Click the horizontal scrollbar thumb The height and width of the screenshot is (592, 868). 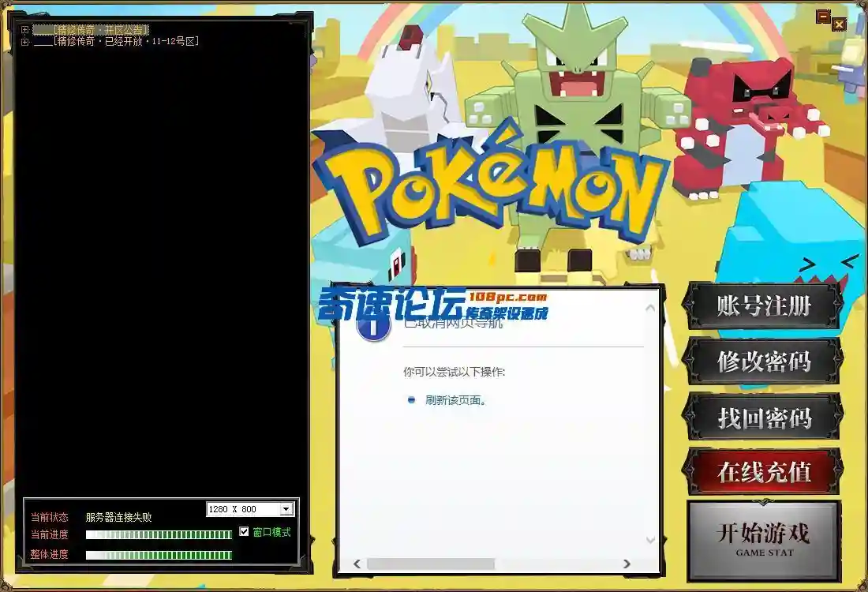430,564
